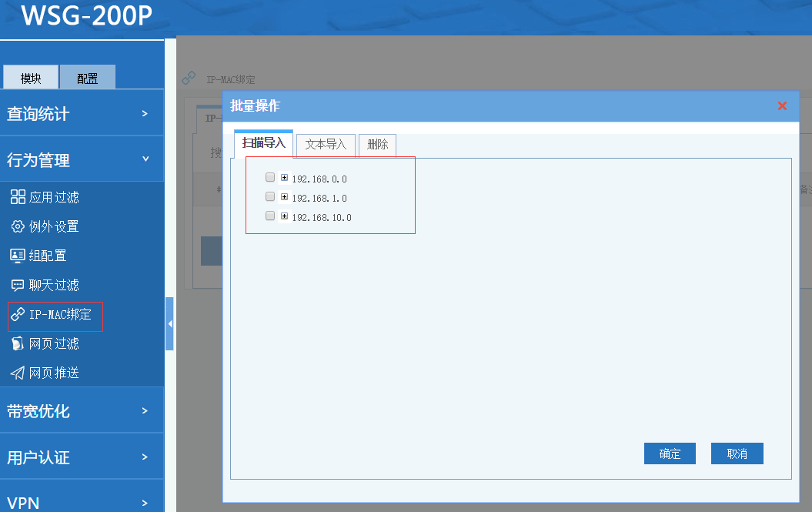Click the 取消 button
The width and height of the screenshot is (812, 512).
[x=737, y=453]
